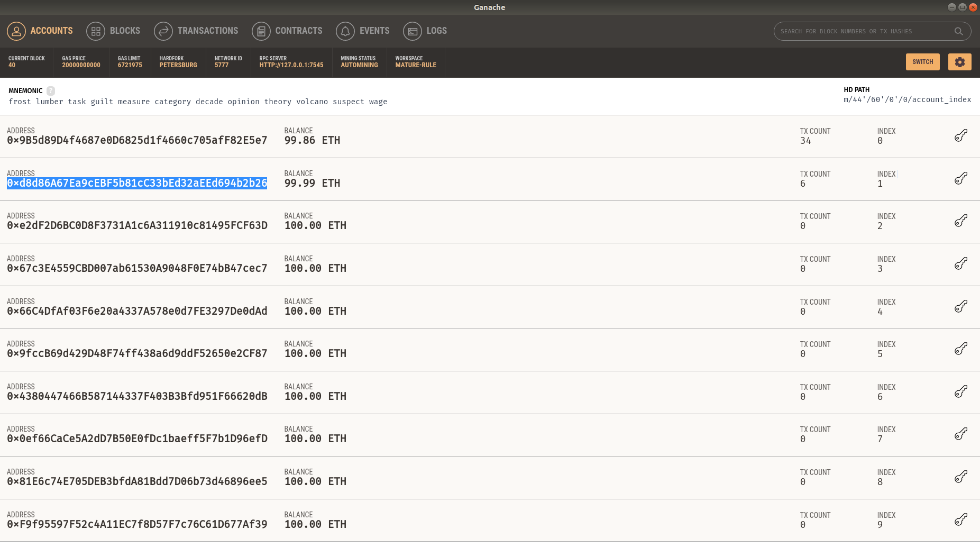The height and width of the screenshot is (557, 980).
Task: Click address 0x9B5d89D4f4687e0D...E5e7
Action: point(137,140)
